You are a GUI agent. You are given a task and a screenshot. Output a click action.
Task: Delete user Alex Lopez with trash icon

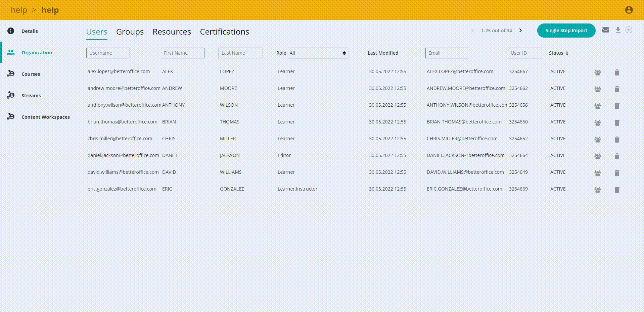coord(617,72)
